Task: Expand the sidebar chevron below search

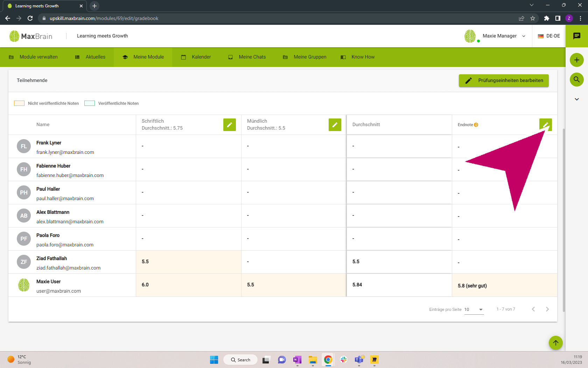Action: (577, 99)
